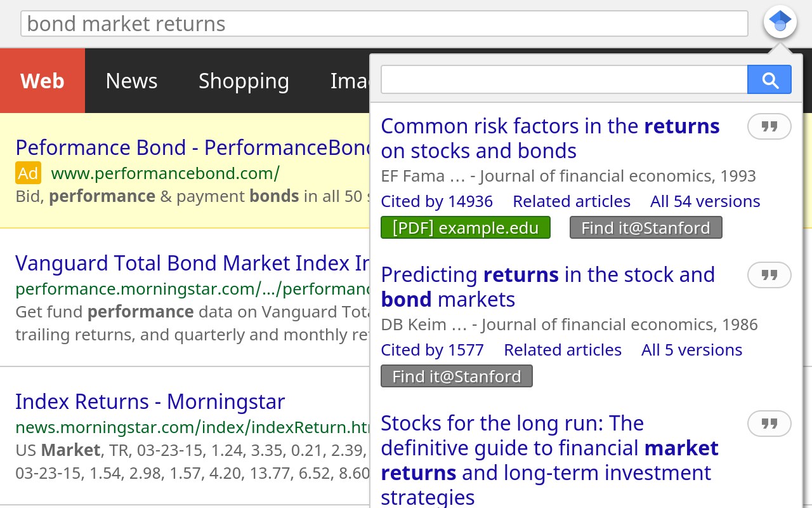The image size is (812, 508).
Task: Click Find it@Stanford under Keim article
Action: (x=457, y=377)
